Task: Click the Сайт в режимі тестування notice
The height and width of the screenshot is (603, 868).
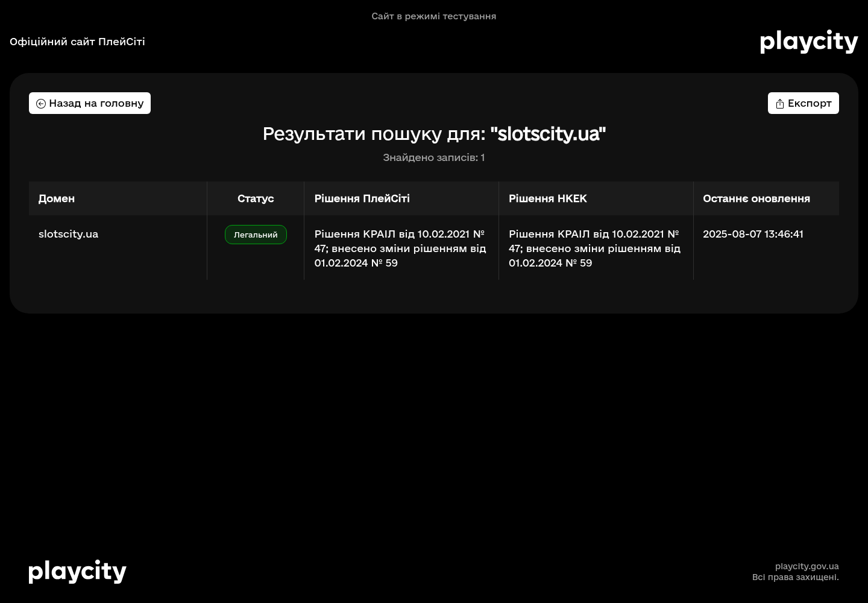Action: coord(434,16)
